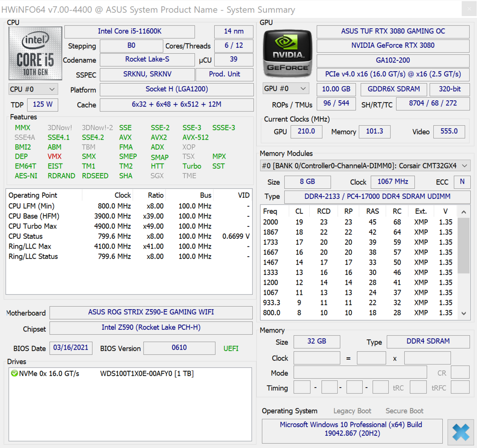Screen dimensions: 477x448
Task: Close the System Summary window from title bar
Action: (469, 10)
